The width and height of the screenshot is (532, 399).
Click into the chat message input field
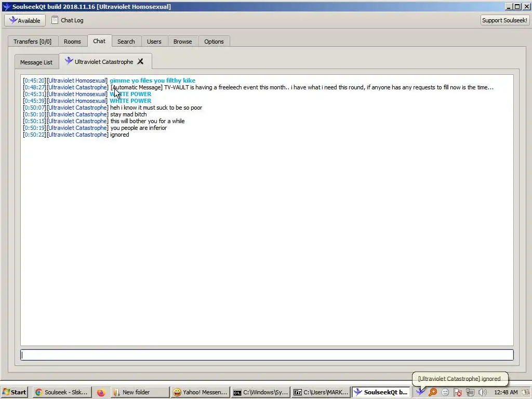pos(267,355)
